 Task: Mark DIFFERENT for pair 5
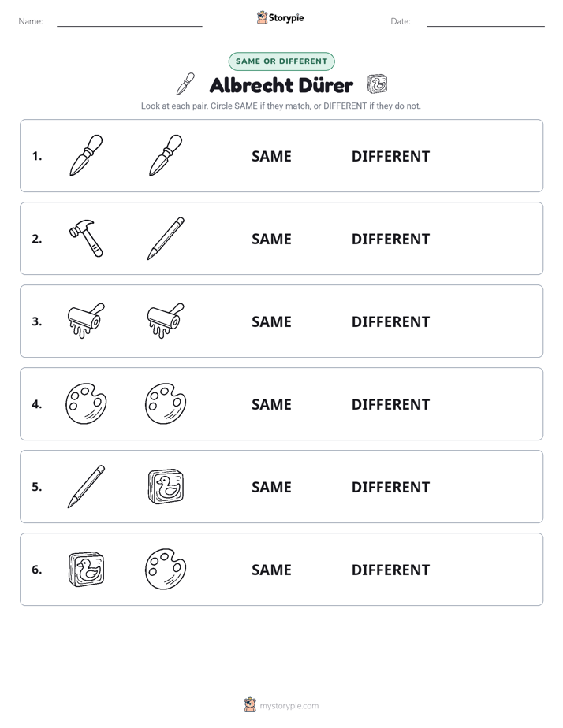[x=390, y=487]
